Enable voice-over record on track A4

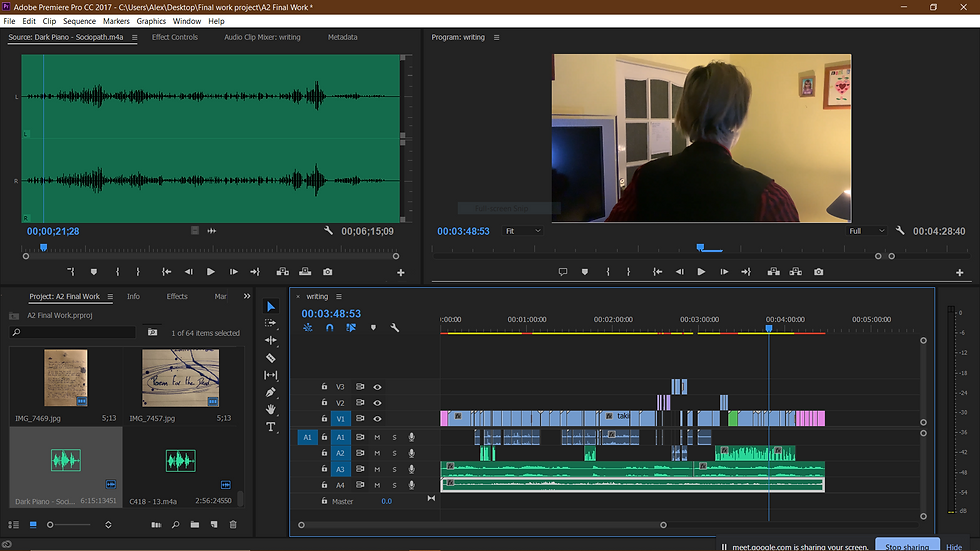(x=411, y=485)
